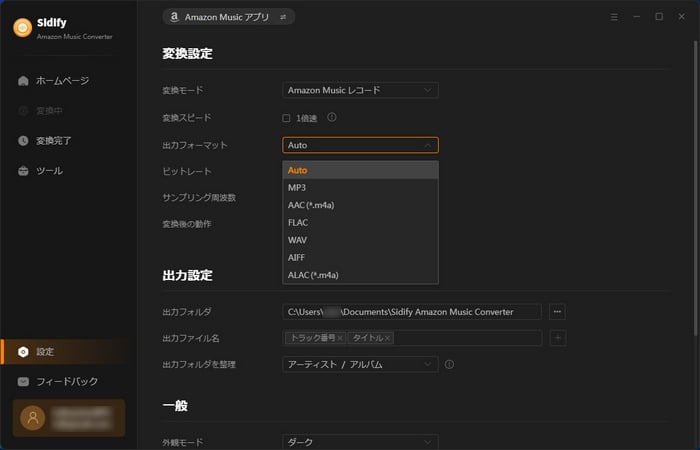Image resolution: width=700 pixels, height=450 pixels.
Task: Open the ホームページ home icon
Action: pyautogui.click(x=23, y=81)
